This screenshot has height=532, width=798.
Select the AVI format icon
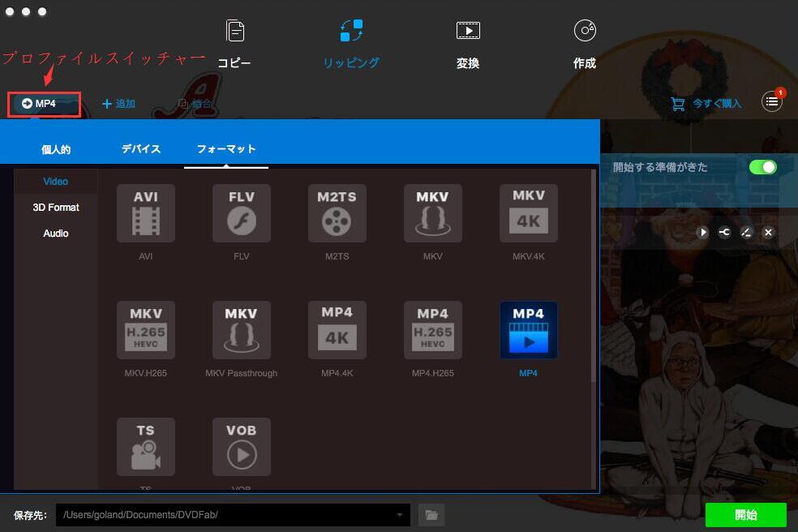click(146, 213)
